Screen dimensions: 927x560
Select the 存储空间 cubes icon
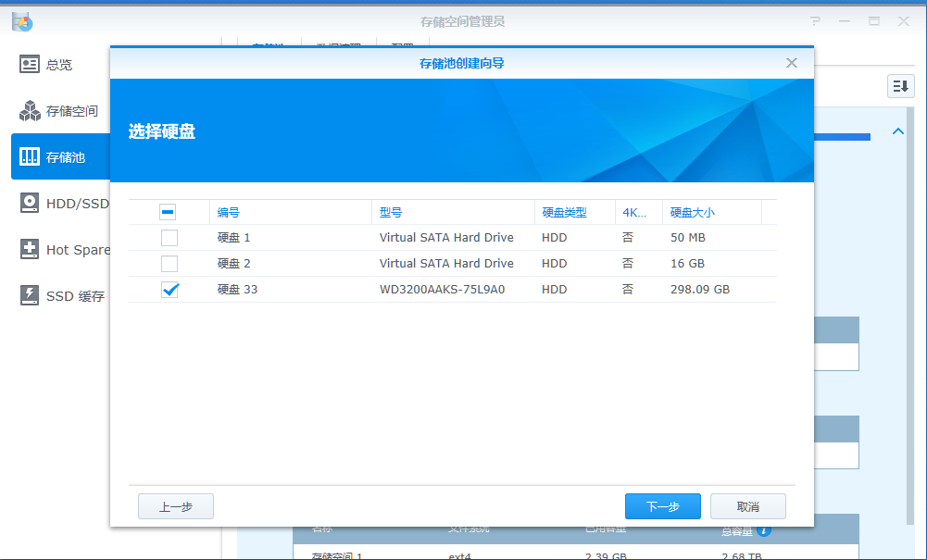click(x=29, y=110)
